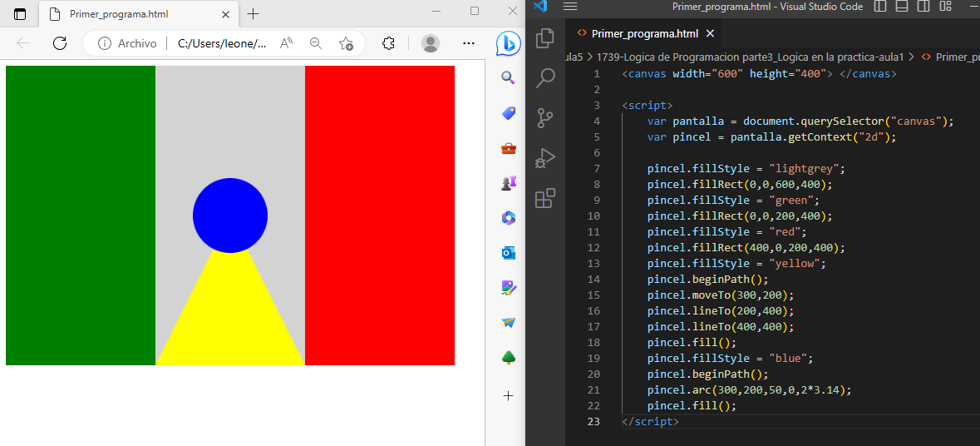This screenshot has width=980, height=446.
Task: Open Customize Layout in VS Code title bar
Action: point(945,7)
